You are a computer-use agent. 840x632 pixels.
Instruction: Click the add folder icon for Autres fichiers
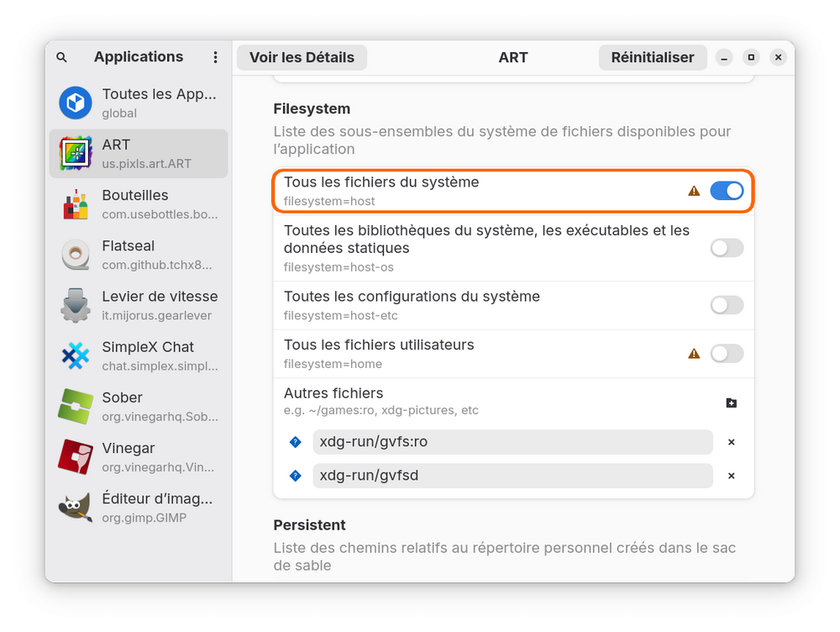click(731, 403)
